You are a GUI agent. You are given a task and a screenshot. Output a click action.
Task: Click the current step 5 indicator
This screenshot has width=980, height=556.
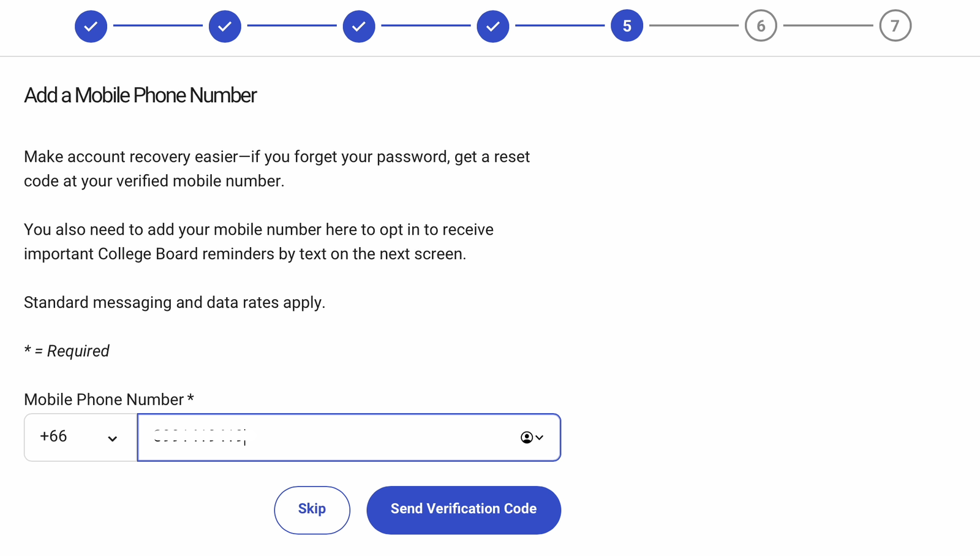627,26
